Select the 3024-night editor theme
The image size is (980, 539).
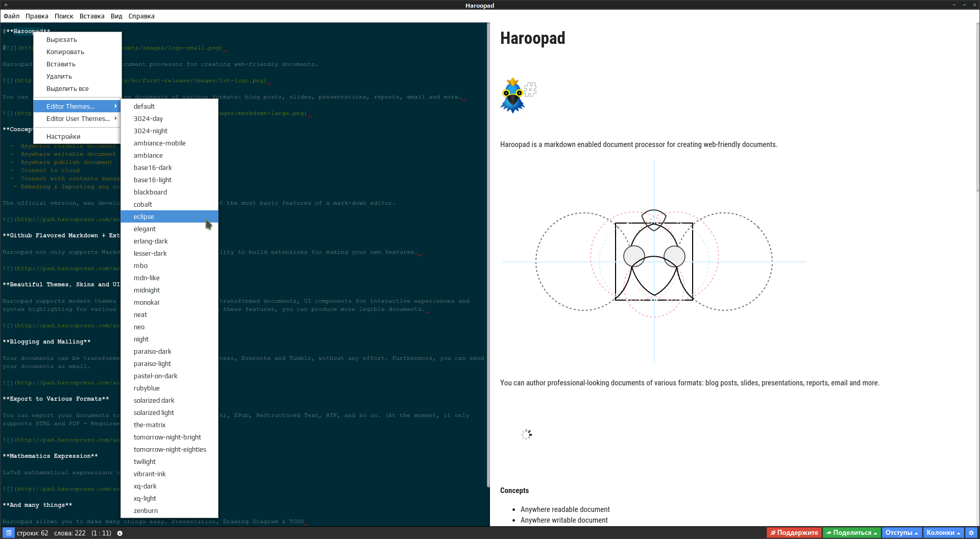(169, 131)
